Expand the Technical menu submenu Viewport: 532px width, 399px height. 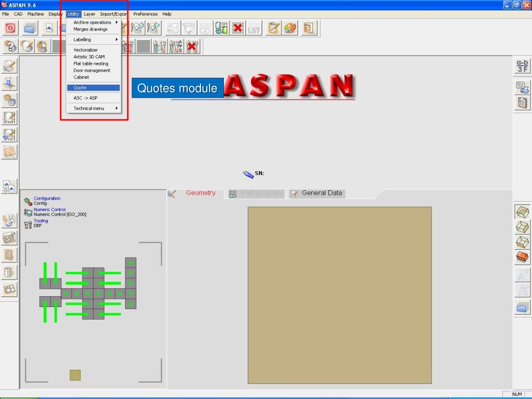[x=94, y=108]
